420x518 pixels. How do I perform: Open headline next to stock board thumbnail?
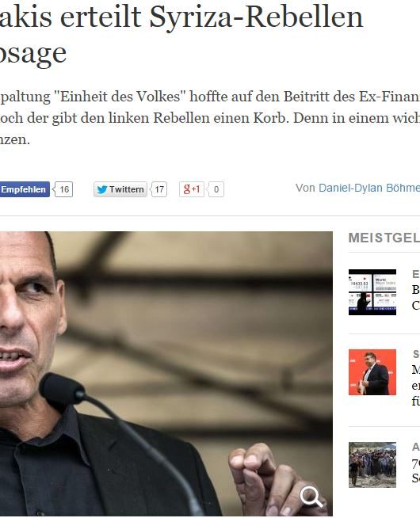[x=416, y=297]
